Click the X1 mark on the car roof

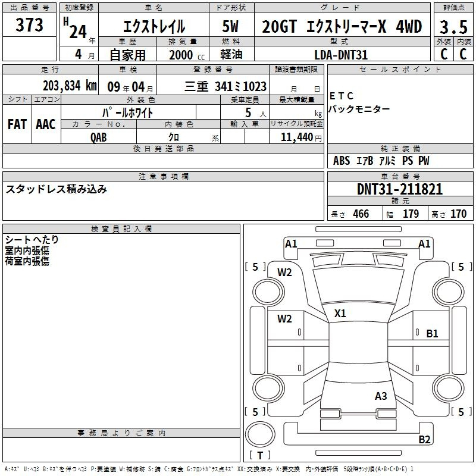tap(340, 314)
